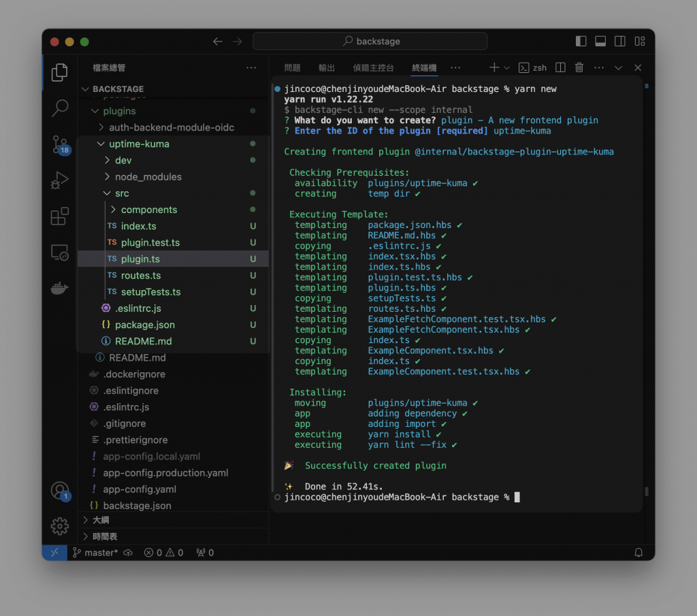Viewport: 697px width, 616px height.
Task: Close the terminal panel
Action: pos(638,67)
